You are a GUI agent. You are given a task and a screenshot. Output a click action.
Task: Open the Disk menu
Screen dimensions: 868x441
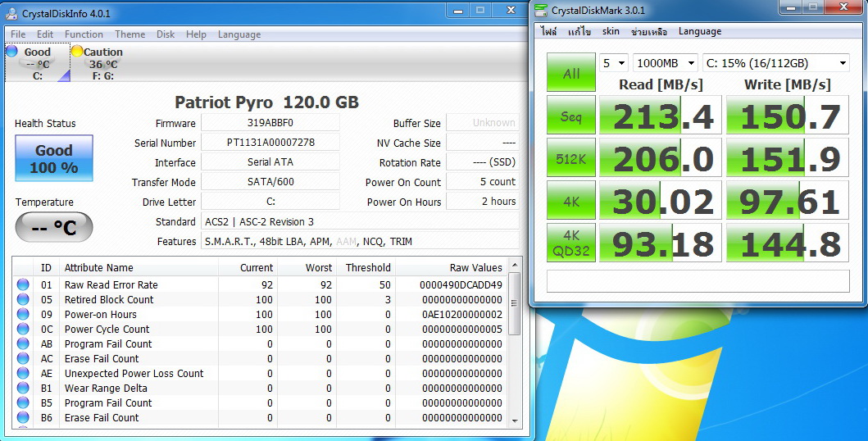pos(166,34)
